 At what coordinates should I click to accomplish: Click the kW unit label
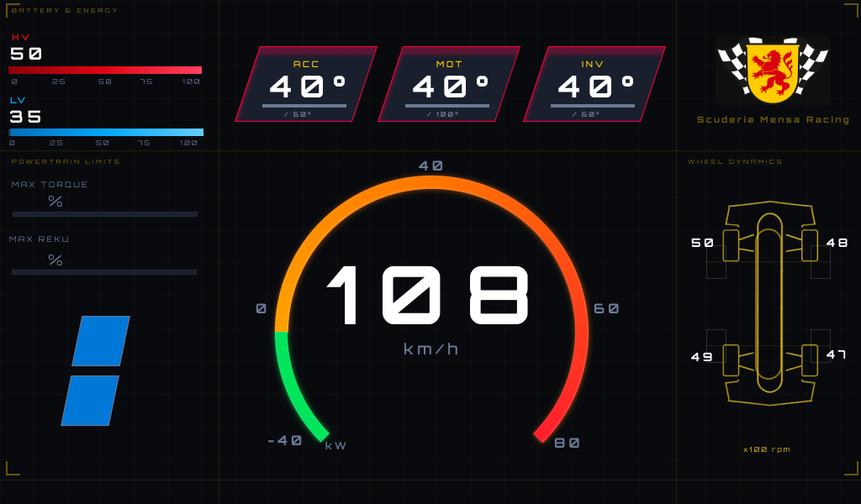335,446
